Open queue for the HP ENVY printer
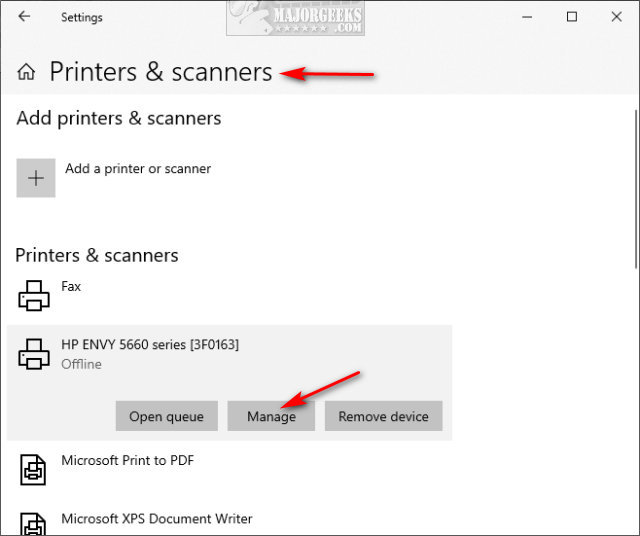Image resolution: width=640 pixels, height=536 pixels. click(167, 416)
